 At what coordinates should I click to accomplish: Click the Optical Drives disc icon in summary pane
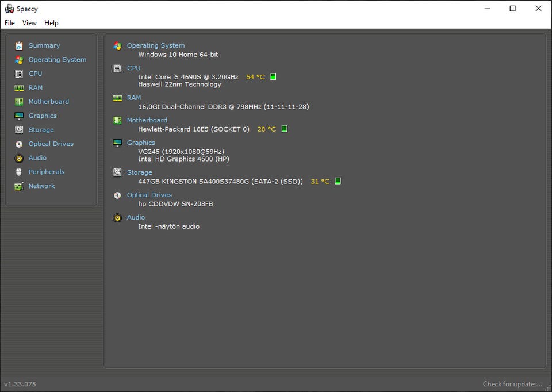(x=117, y=195)
